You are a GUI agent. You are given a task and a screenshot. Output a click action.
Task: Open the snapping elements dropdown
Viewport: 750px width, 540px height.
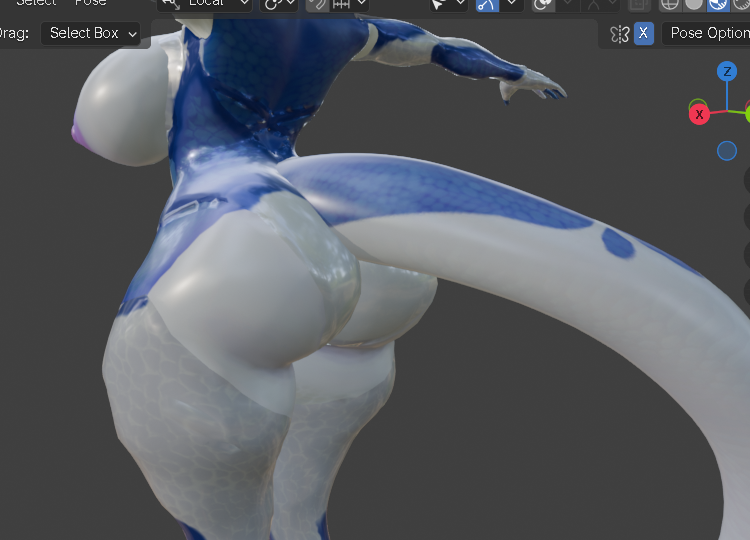coord(349,4)
